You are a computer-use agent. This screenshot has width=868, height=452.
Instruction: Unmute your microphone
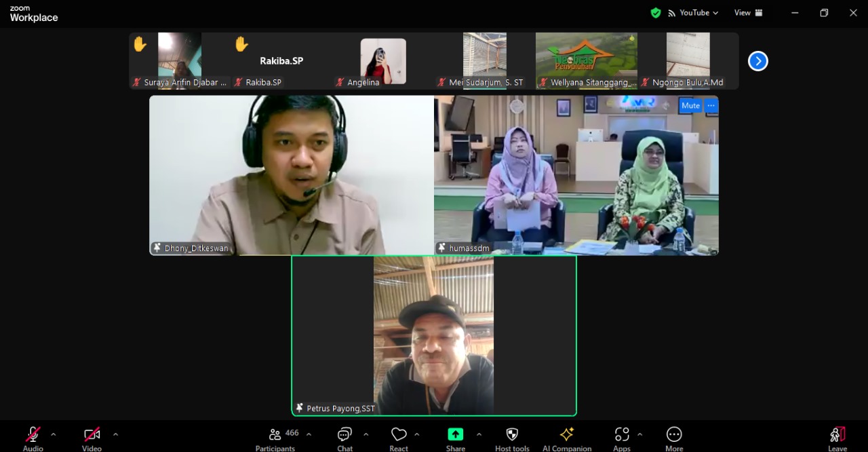(x=32, y=435)
